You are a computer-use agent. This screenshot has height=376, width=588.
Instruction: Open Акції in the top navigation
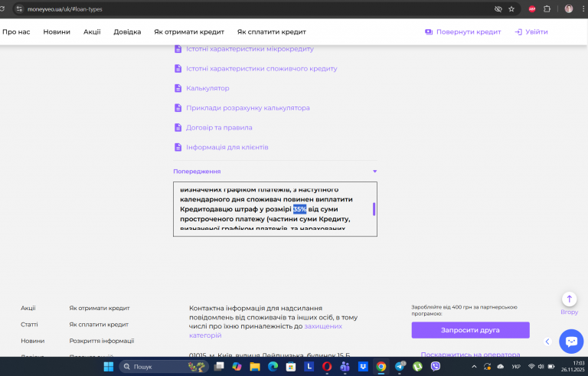pos(92,32)
